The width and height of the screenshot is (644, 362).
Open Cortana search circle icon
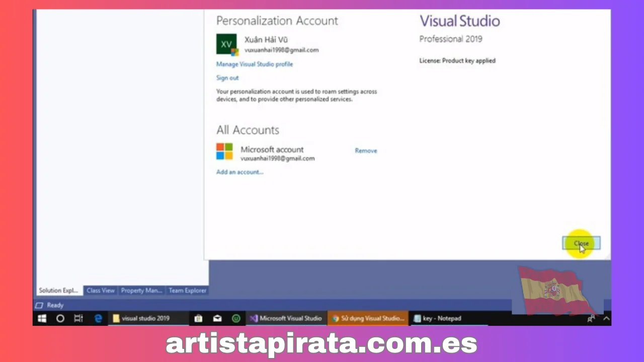(x=60, y=318)
